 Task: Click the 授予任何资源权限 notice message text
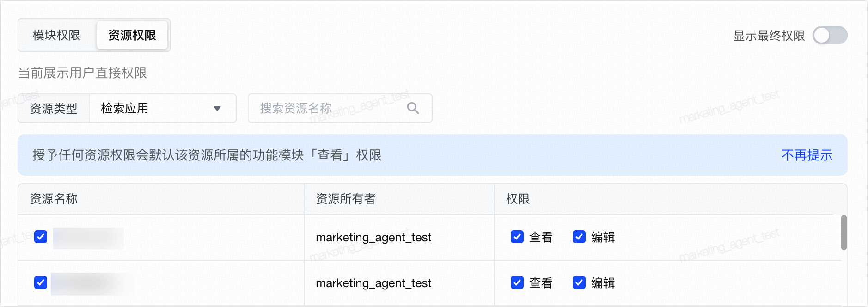(207, 155)
